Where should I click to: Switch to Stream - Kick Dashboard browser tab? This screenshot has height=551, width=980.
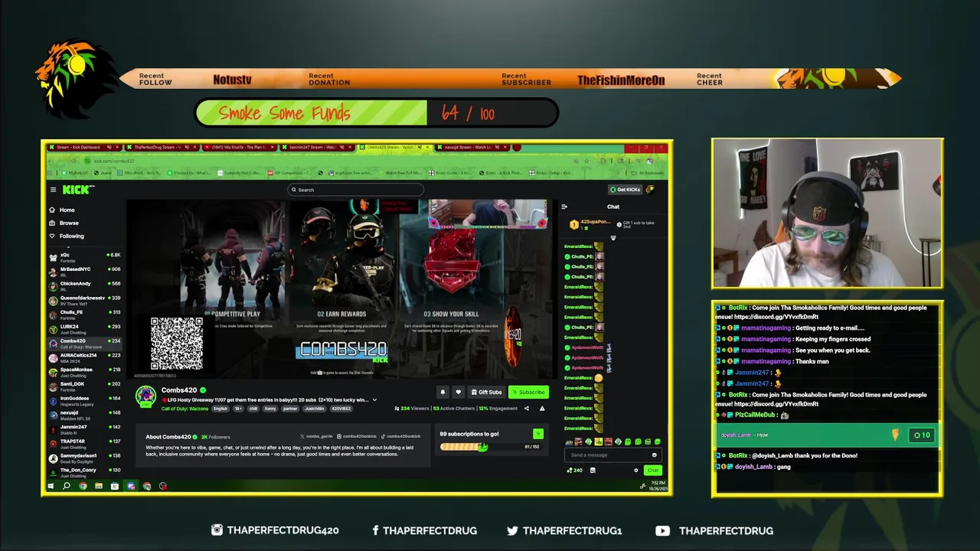[83, 147]
